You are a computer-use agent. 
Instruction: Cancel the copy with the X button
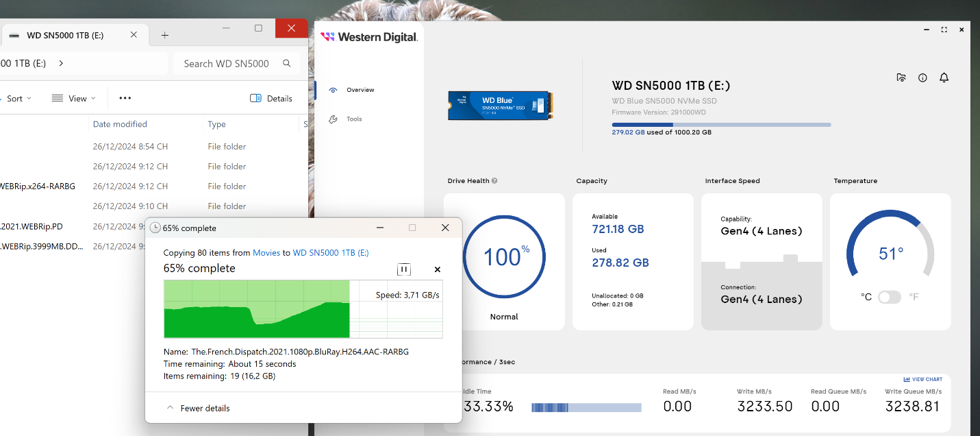438,269
